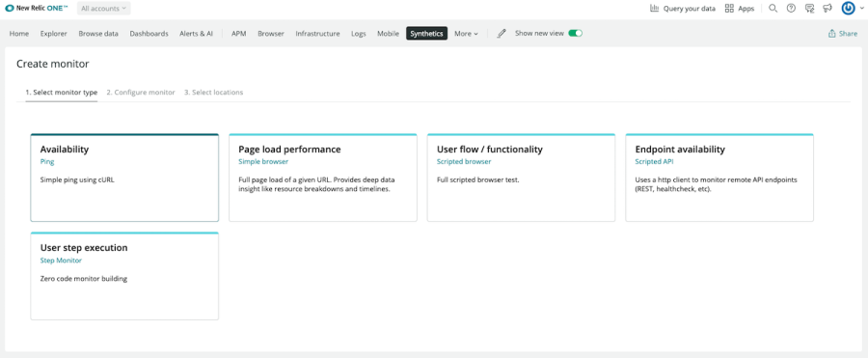
Task: Toggle the Show new view switch
Action: pyautogui.click(x=575, y=33)
